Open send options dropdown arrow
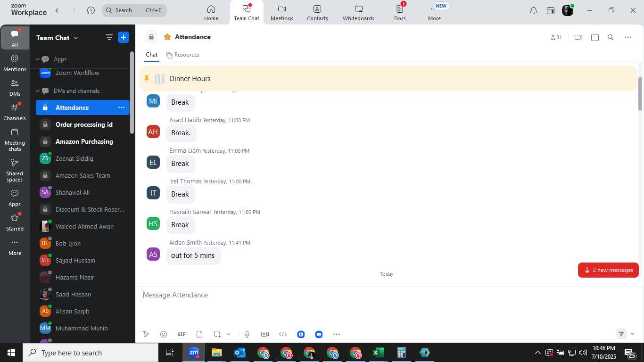Screen dimensions: 644x362 click(633, 334)
